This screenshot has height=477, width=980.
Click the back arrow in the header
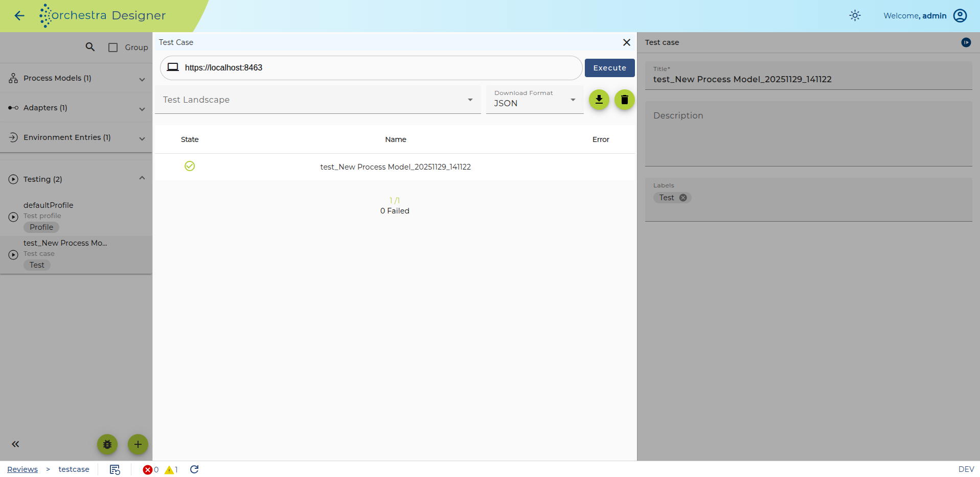point(19,16)
